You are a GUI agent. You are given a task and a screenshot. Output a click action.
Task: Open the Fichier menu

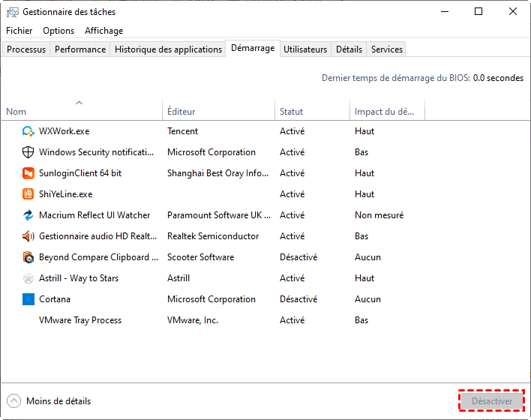pyautogui.click(x=19, y=31)
